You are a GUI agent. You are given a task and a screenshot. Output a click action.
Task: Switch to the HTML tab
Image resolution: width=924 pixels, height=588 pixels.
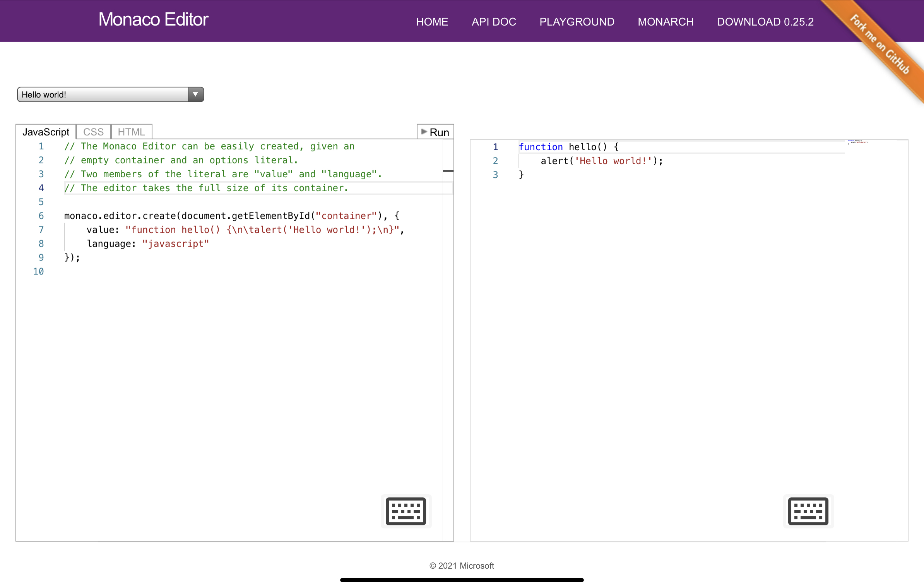pyautogui.click(x=131, y=132)
